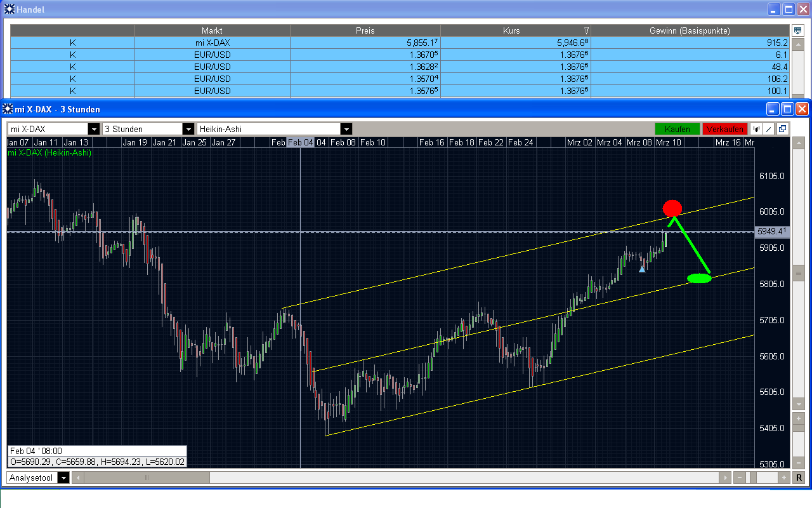Click the chart vertical scrollbar up arrow
Image resolution: width=812 pixels, height=508 pixels.
tap(799, 142)
